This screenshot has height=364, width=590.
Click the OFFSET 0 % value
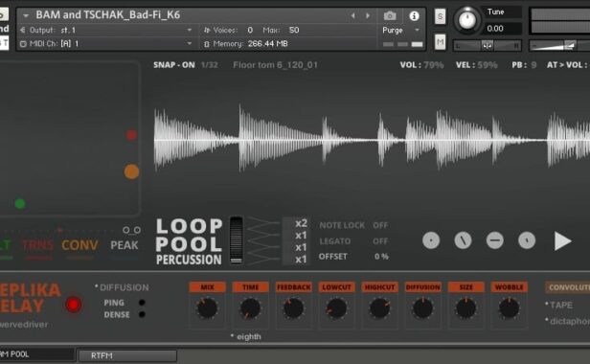pyautogui.click(x=381, y=257)
